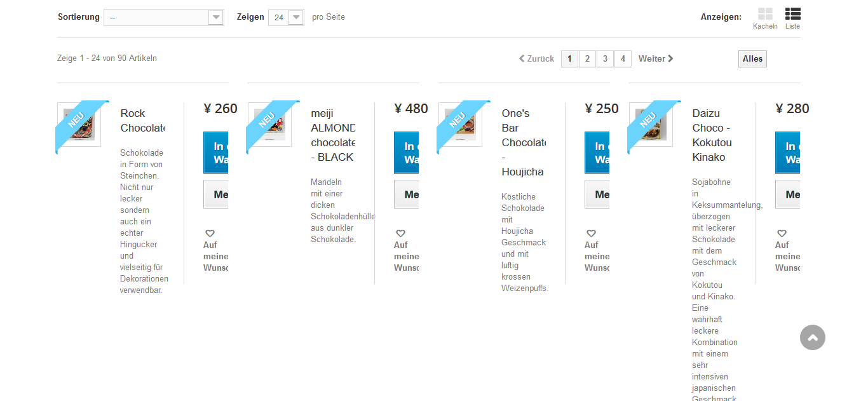Open One's Bar Chocolate - Houjicha title link
868x401 pixels.
pos(524,142)
